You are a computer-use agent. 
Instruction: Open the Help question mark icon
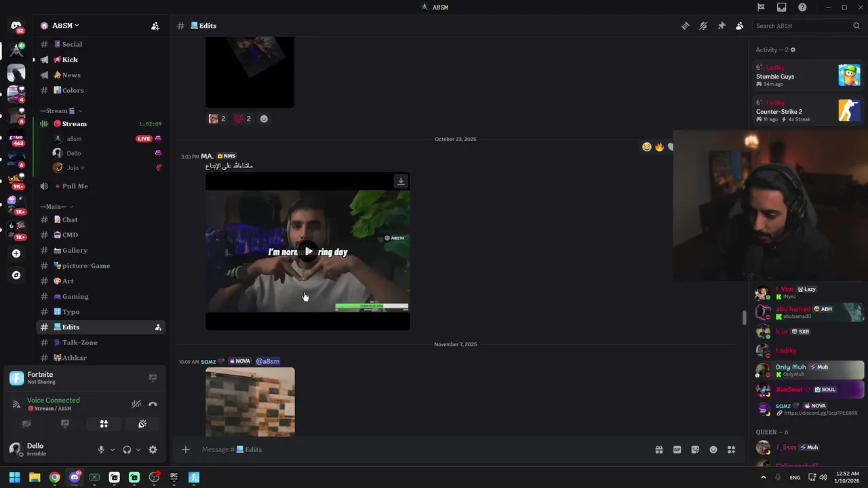(802, 7)
